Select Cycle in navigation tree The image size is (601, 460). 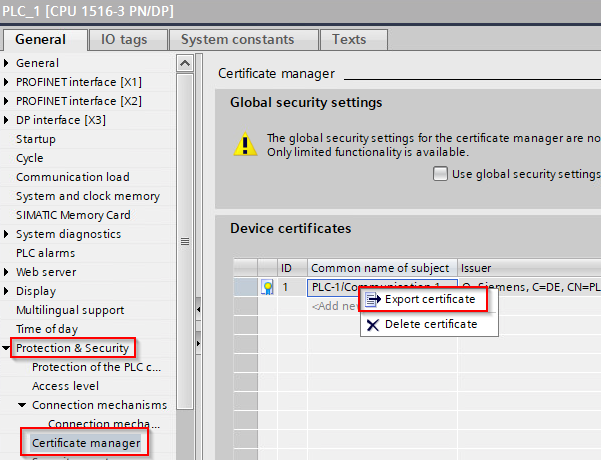(30, 158)
